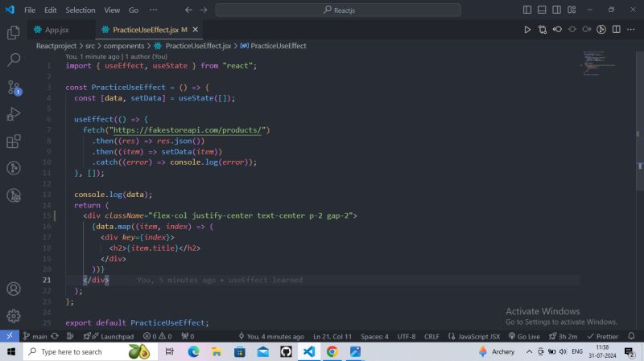Close the PracticeUseEffect.jsx tab

pos(196,30)
